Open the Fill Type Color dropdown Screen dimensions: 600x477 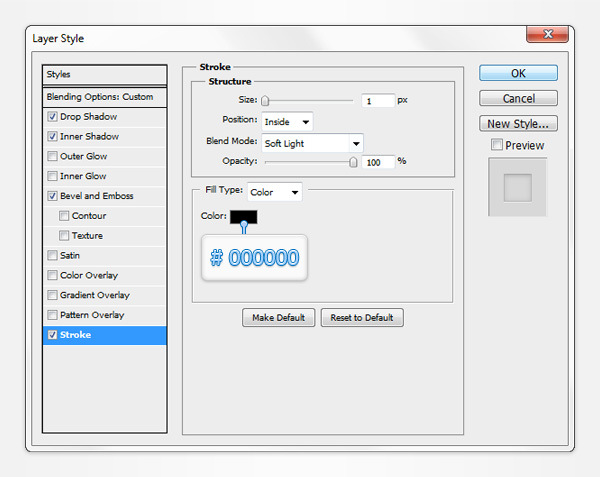pos(274,192)
